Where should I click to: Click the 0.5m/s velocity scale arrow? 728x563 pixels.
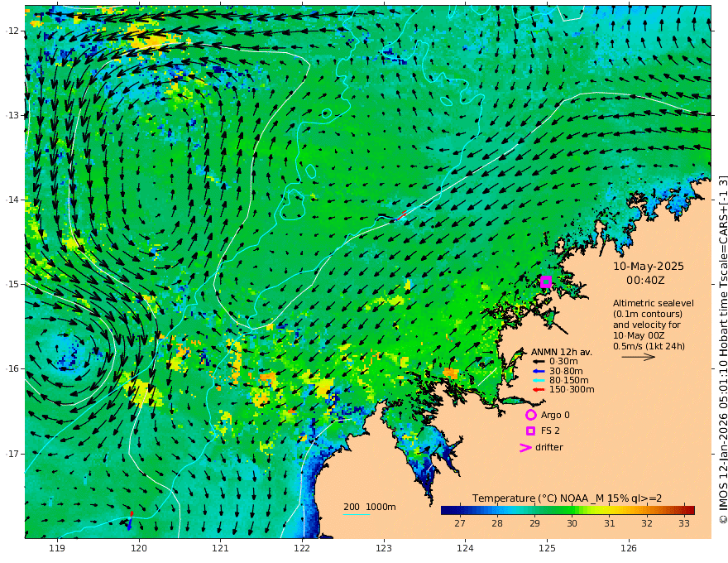coord(638,357)
